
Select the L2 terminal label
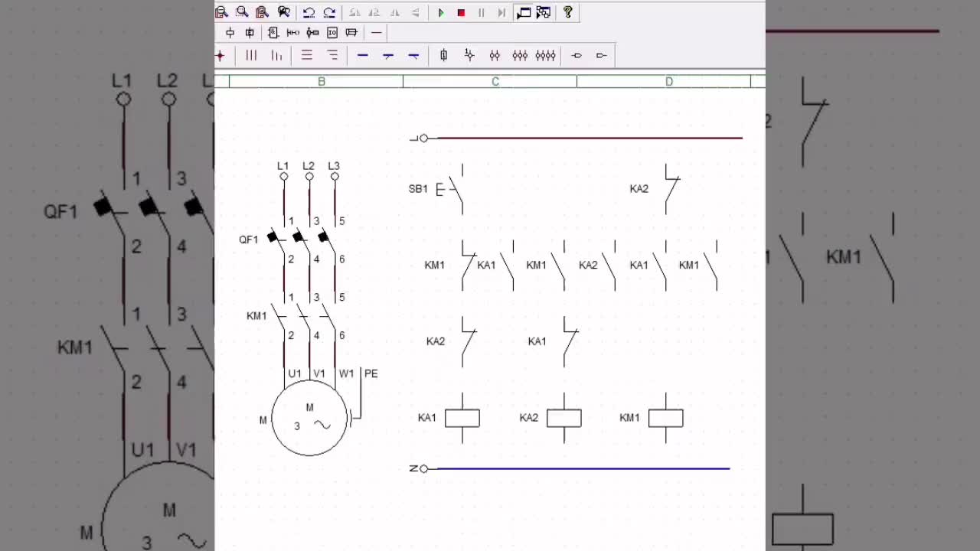[x=309, y=166]
